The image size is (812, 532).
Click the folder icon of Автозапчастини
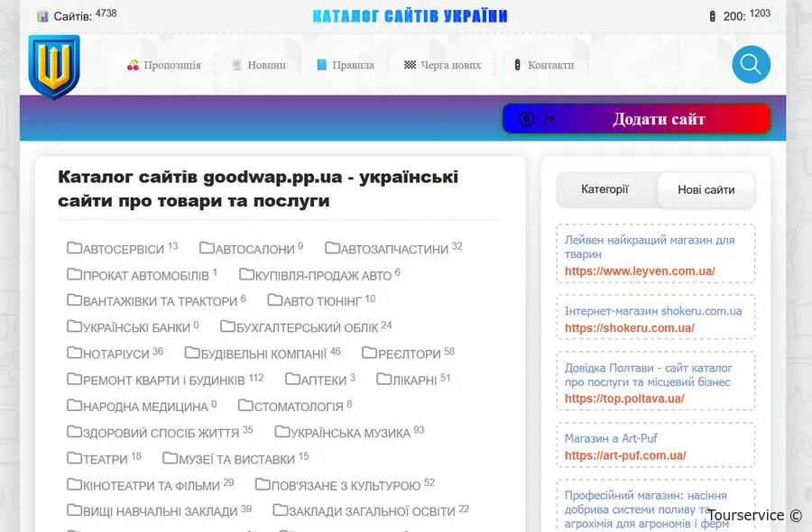point(332,248)
